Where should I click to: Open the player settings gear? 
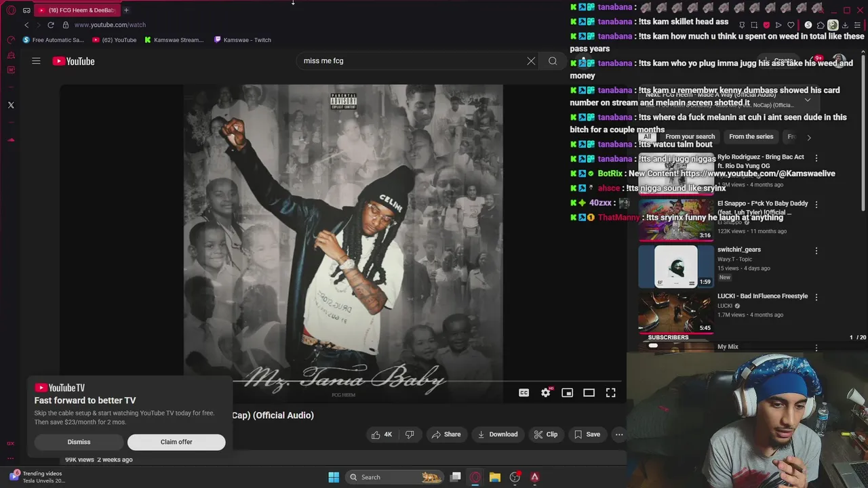546,392
